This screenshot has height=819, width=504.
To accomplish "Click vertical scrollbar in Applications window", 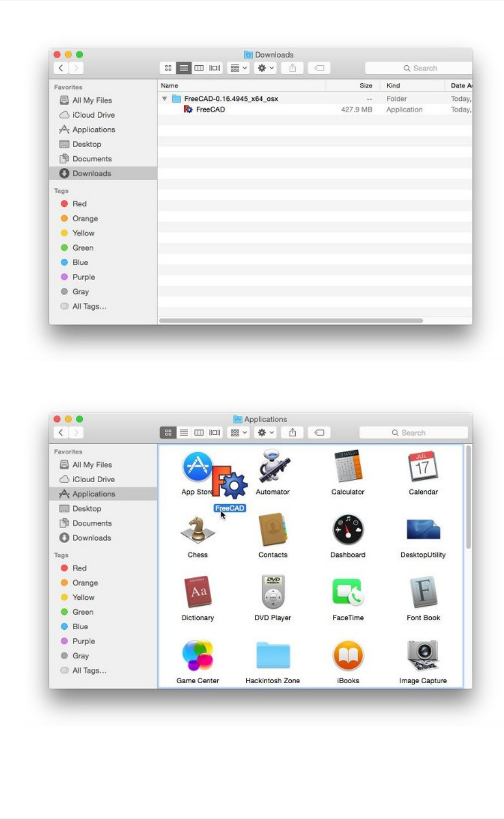I will coord(468,497).
